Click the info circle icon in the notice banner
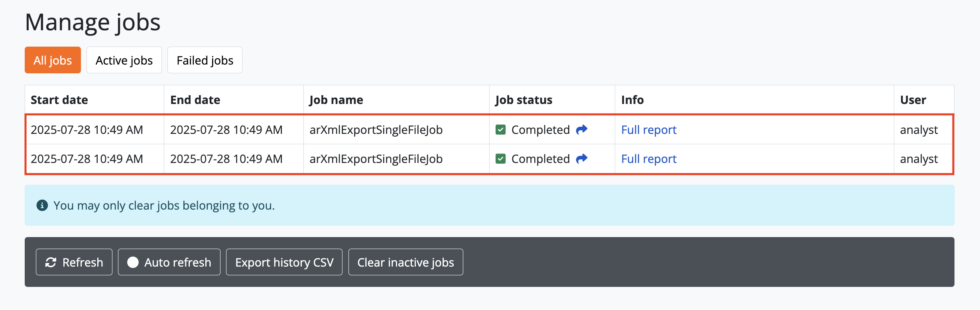 (42, 205)
